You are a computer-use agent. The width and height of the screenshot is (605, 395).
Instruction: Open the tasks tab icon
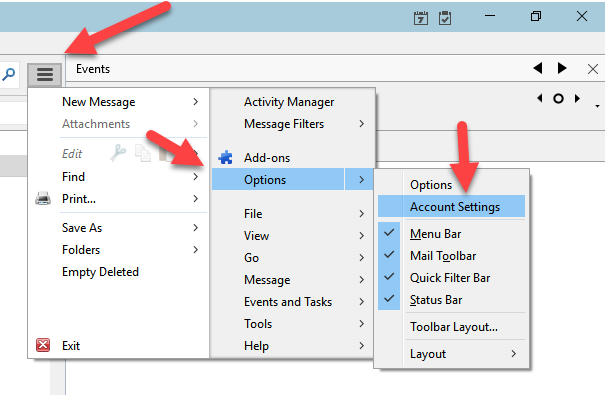[445, 18]
